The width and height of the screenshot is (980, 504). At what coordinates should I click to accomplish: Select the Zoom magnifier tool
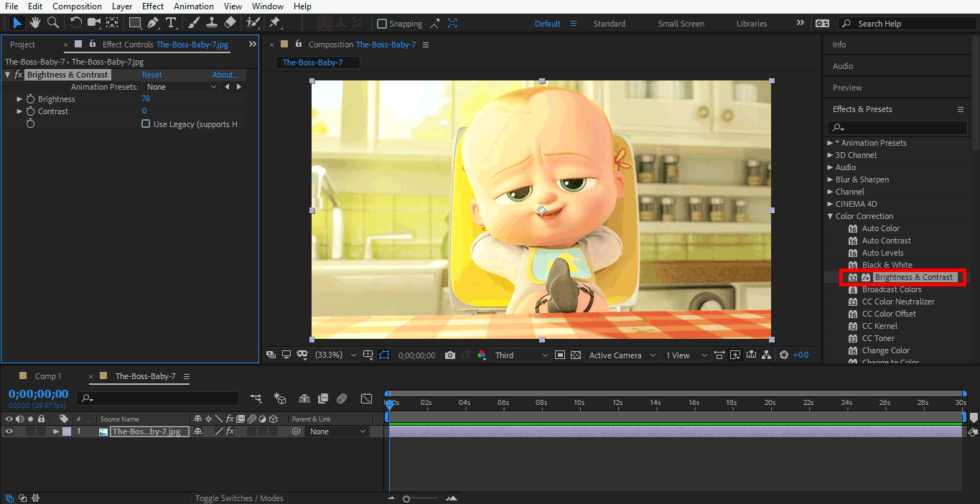point(53,23)
